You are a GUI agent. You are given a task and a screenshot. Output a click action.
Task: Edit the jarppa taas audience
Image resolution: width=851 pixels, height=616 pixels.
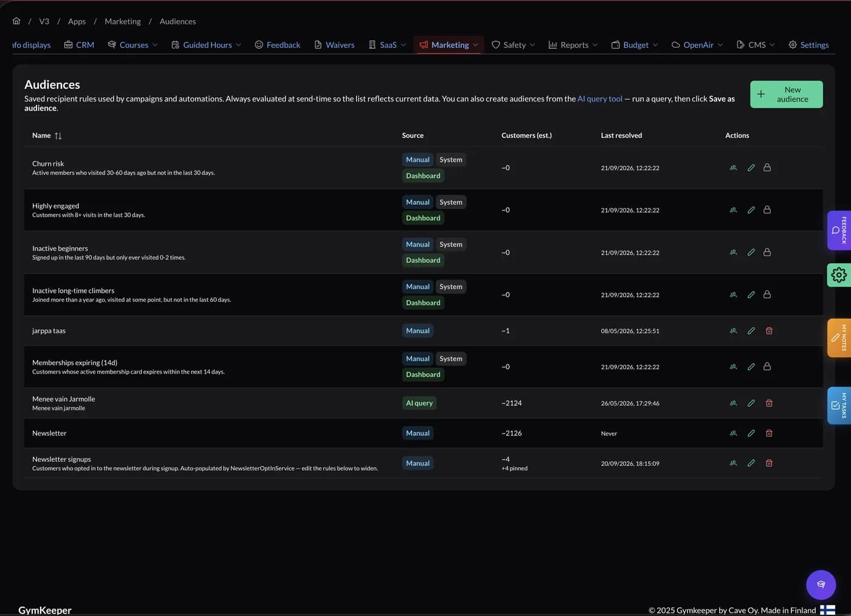coord(751,331)
